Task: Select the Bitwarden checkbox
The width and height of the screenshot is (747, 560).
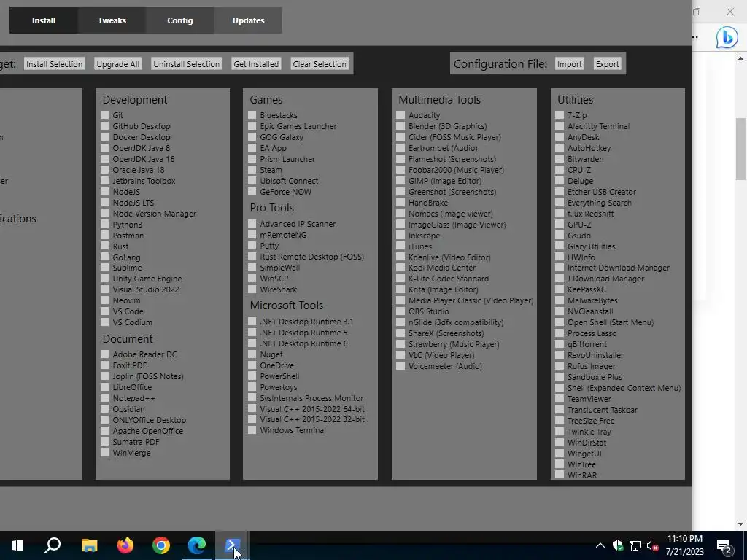Action: (560, 158)
